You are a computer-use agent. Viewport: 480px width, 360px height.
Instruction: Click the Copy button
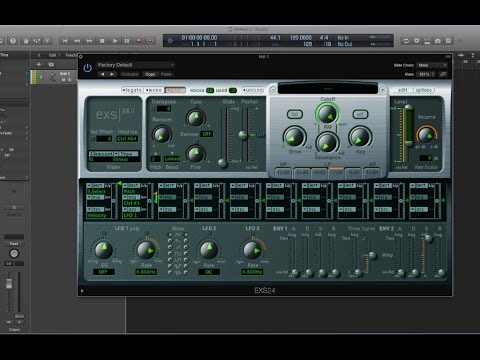pos(150,74)
